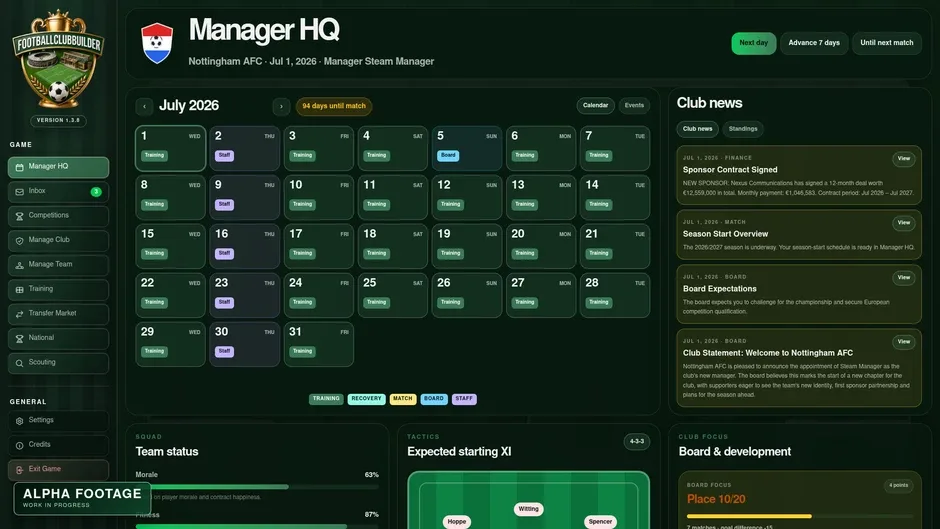Select July 5 Board day
The image size is (940, 529).
pyautogui.click(x=466, y=148)
